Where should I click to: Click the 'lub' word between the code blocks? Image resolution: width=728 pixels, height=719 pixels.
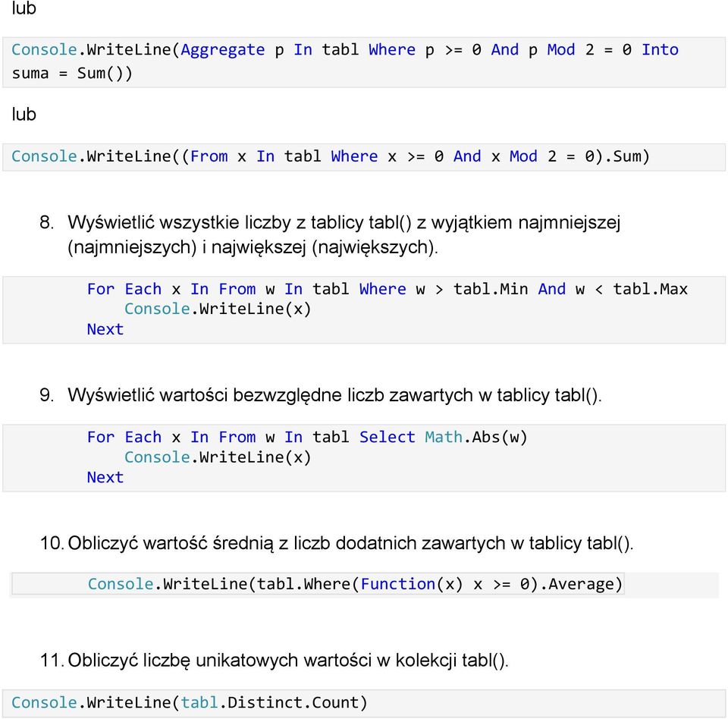click(24, 115)
